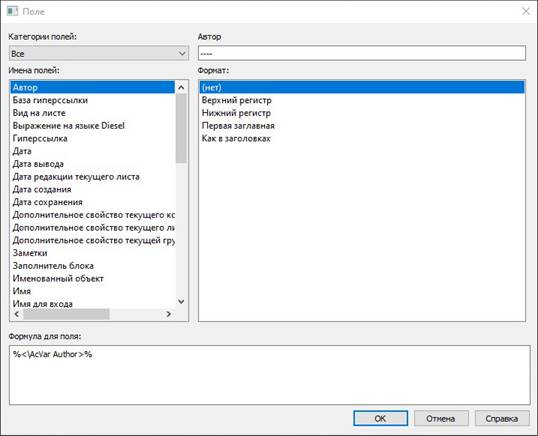Click the field formula text area
Viewport: 538px width, 436px height.
(x=270, y=375)
